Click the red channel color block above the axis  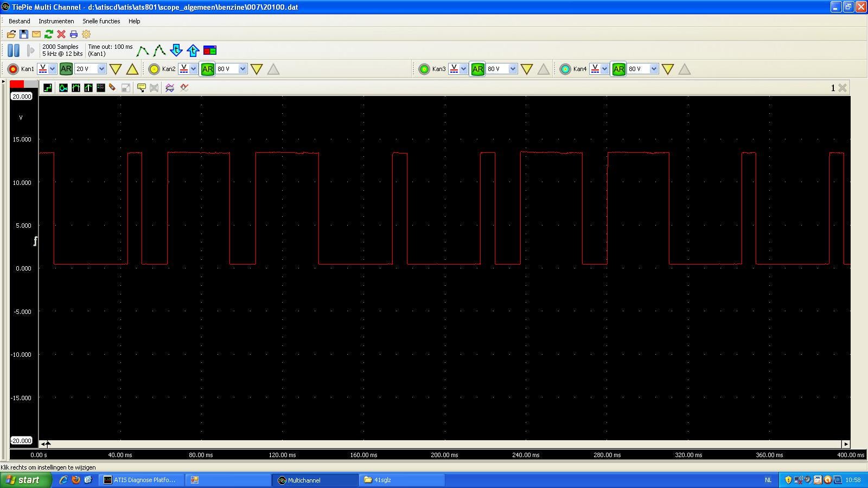[17, 84]
